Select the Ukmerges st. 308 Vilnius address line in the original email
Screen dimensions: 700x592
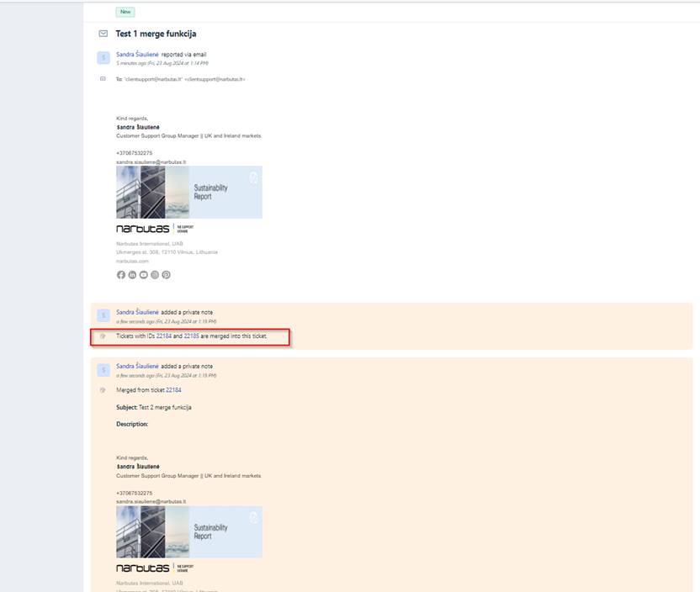tap(167, 252)
